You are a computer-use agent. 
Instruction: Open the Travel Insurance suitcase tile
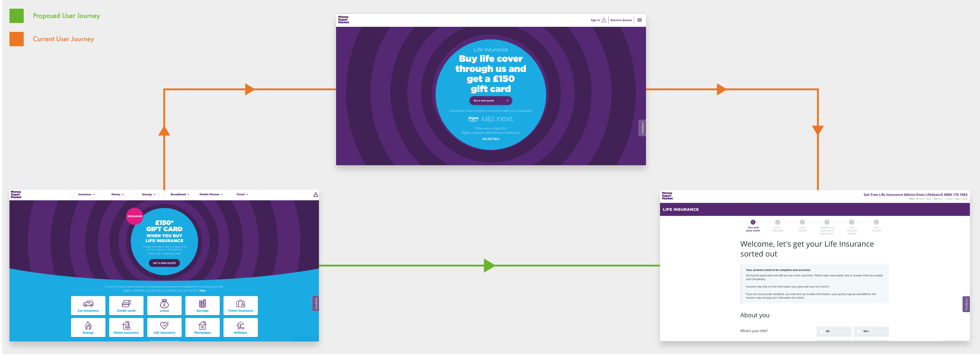[x=240, y=306]
